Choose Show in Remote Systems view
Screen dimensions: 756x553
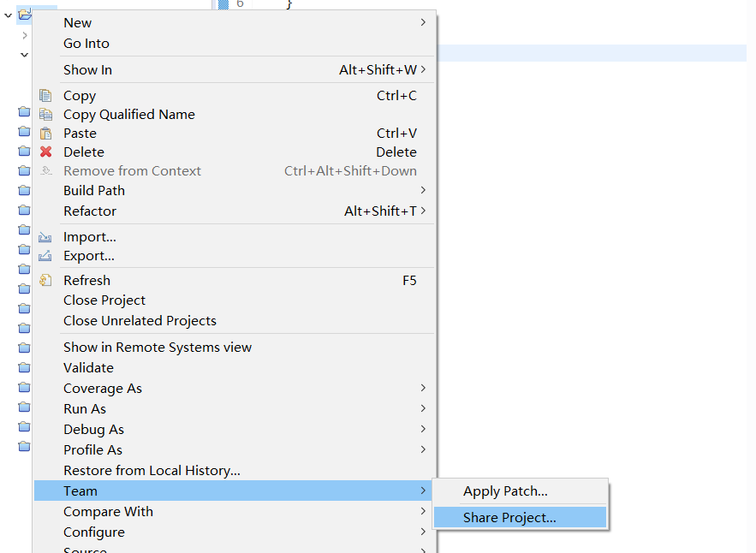click(x=235, y=348)
